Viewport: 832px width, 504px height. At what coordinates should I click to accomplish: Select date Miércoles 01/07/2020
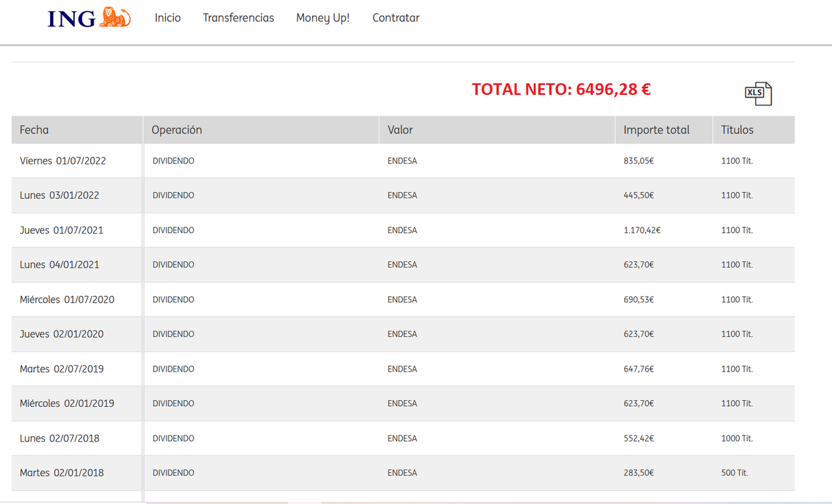click(x=67, y=299)
